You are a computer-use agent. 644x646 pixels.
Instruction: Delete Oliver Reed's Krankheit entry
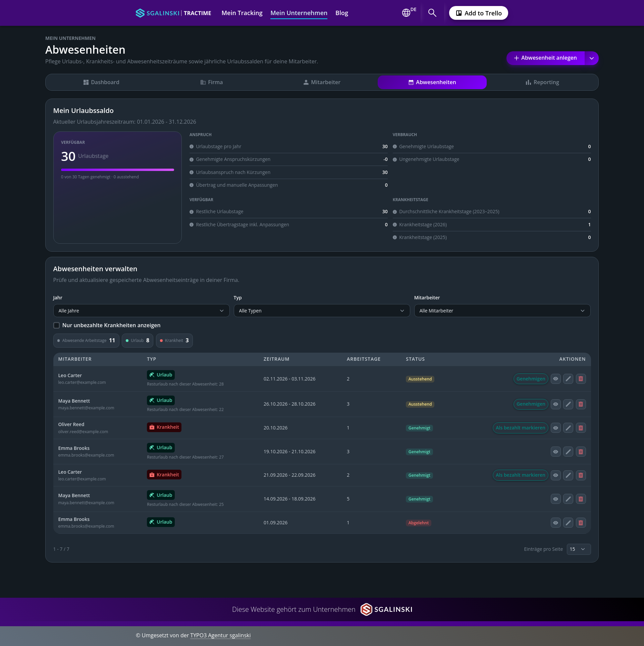pyautogui.click(x=581, y=428)
